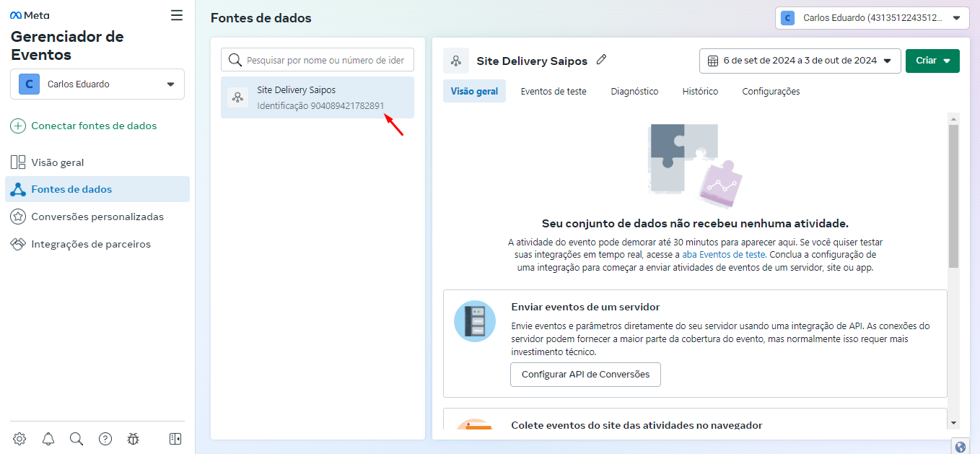Edit dataset name with pencil icon
This screenshot has width=980, height=454.
point(601,60)
